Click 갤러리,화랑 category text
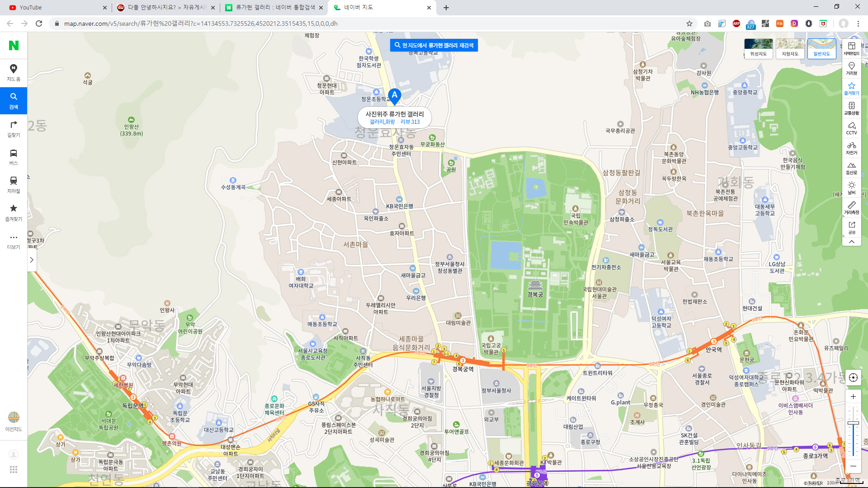Viewport: 868px width, 488px height. [x=382, y=122]
